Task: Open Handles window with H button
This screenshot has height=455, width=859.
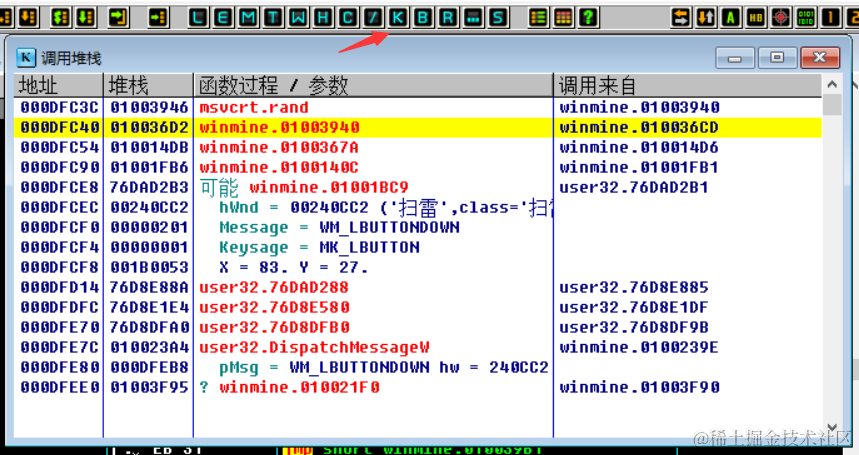Action: (323, 18)
